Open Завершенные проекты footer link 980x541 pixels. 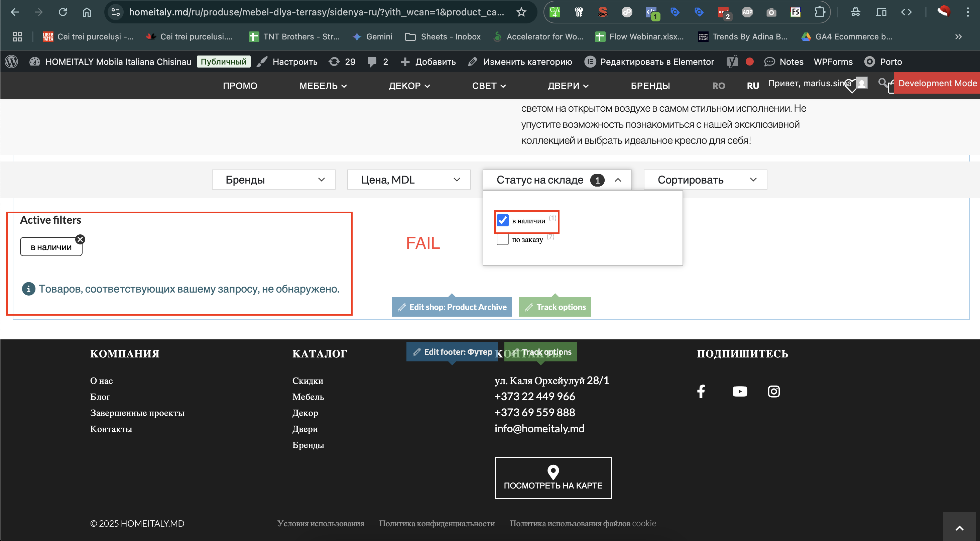[x=137, y=413]
